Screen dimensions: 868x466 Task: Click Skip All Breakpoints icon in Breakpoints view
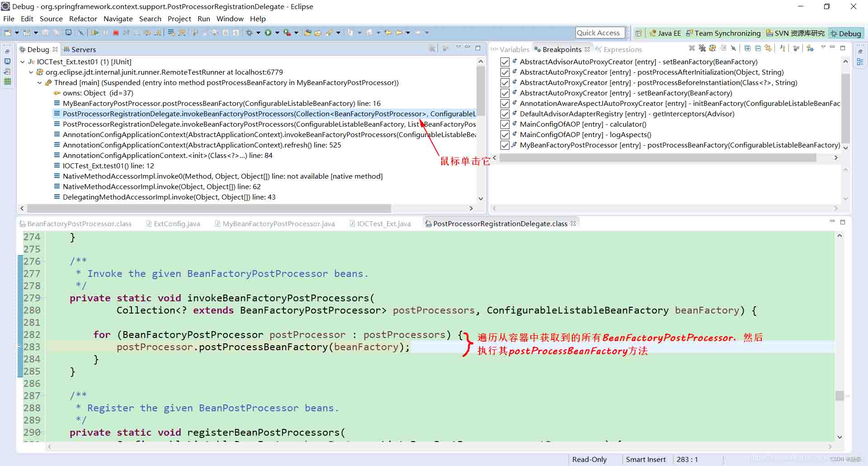733,48
